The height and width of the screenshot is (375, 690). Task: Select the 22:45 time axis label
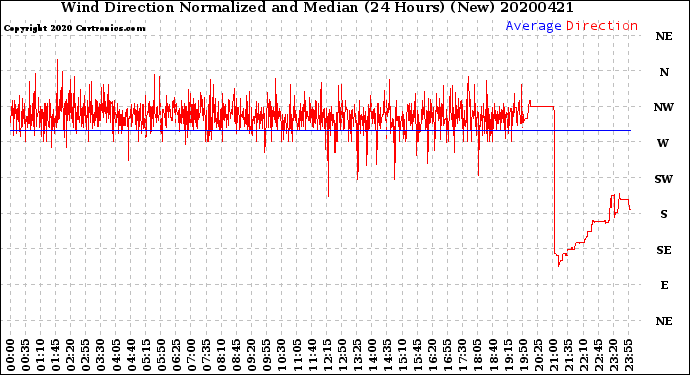598,355
